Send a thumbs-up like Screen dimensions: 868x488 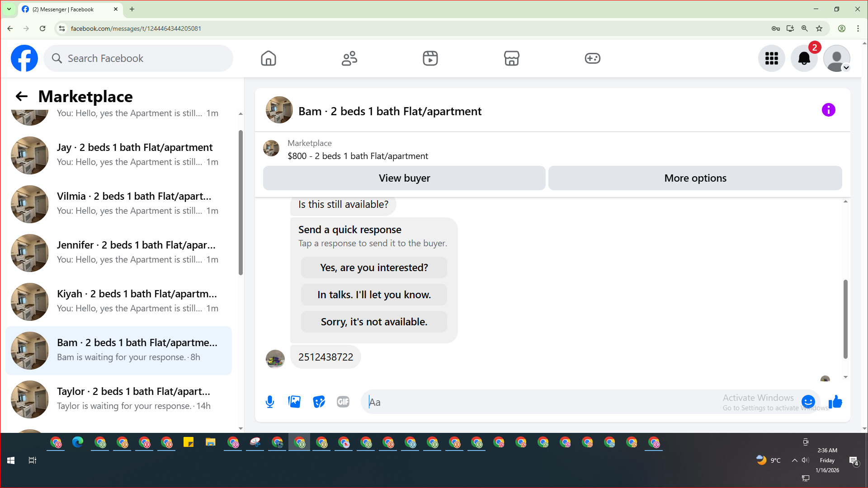pos(835,402)
